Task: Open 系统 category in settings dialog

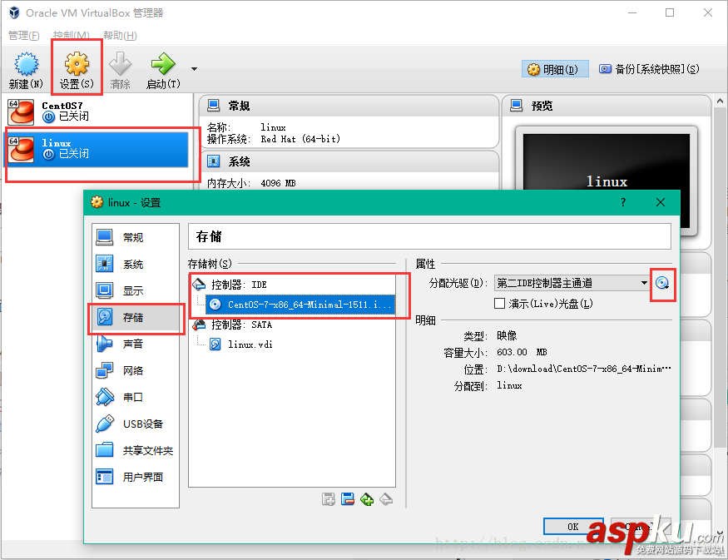Action: coord(135,264)
